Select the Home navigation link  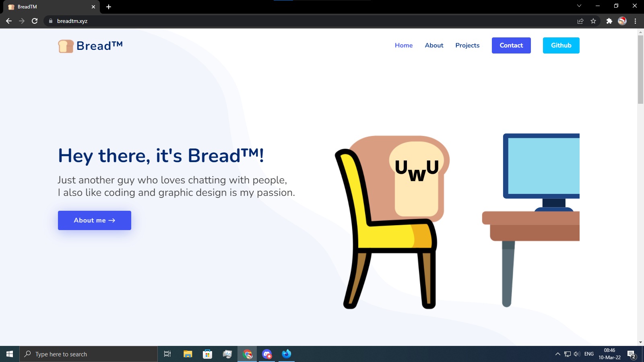pos(404,45)
